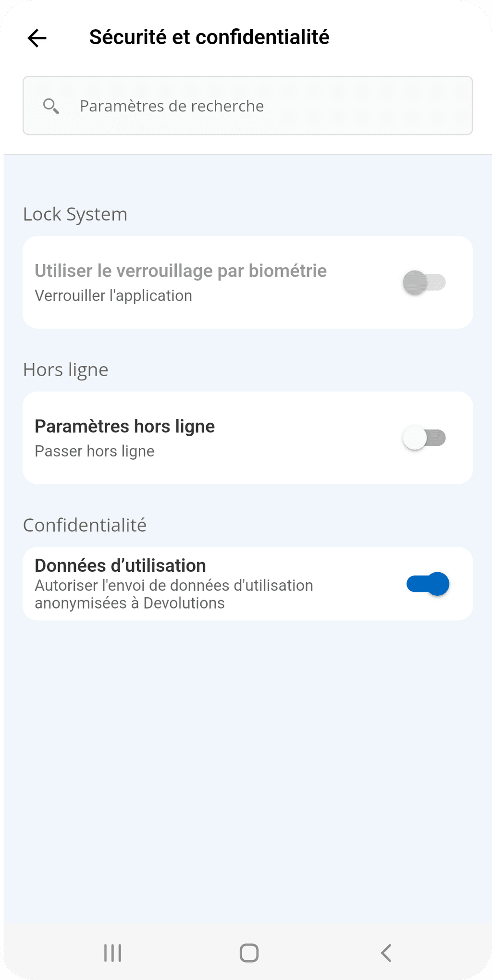Click the Données d'utilisation title
The width and height of the screenshot is (492, 980).
120,566
